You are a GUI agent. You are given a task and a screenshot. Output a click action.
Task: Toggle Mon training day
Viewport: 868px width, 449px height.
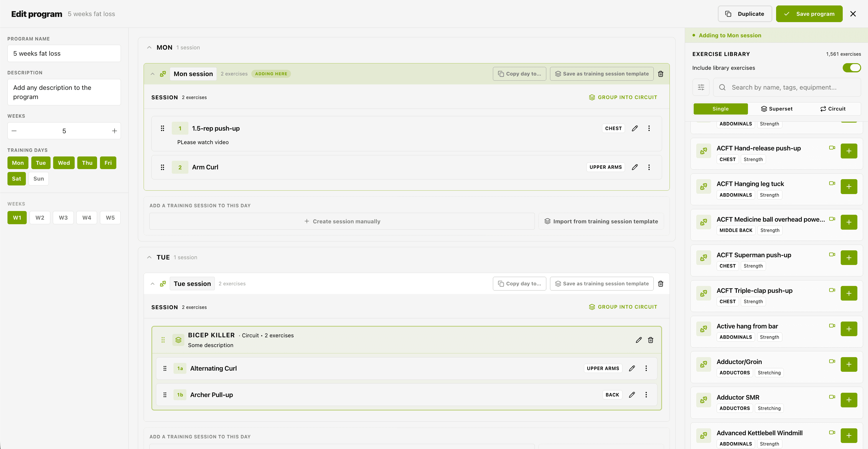point(18,163)
